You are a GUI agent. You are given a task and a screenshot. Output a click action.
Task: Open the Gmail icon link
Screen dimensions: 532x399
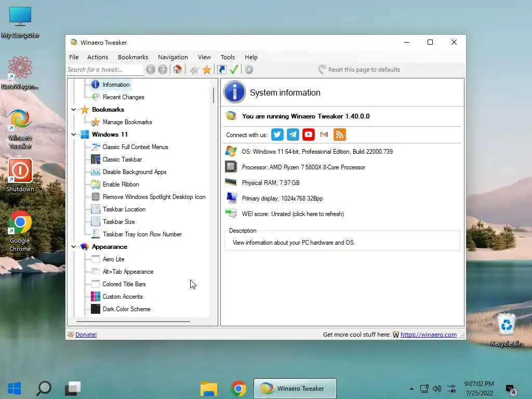point(324,135)
